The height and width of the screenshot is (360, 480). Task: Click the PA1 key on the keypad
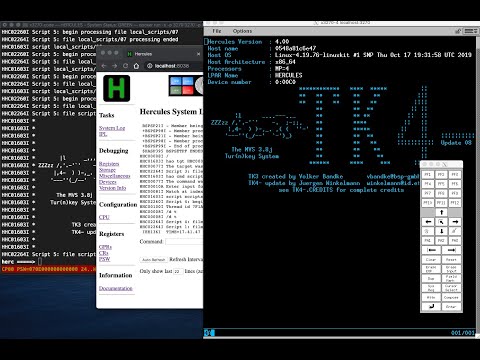[x=428, y=240]
